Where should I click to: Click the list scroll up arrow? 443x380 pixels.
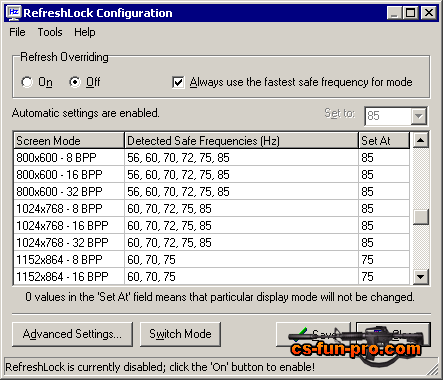tap(421, 140)
